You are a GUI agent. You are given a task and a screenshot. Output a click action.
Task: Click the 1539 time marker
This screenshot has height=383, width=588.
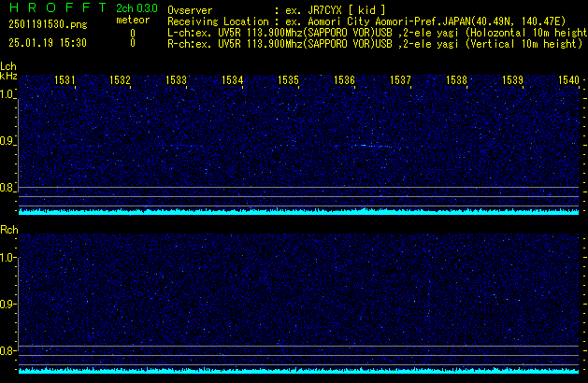[x=512, y=80]
